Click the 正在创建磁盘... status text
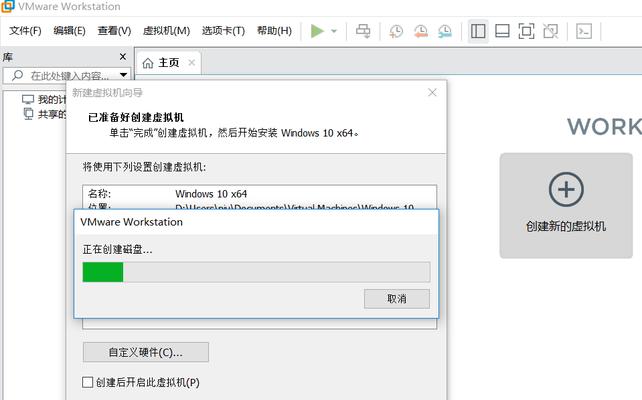 [118, 249]
